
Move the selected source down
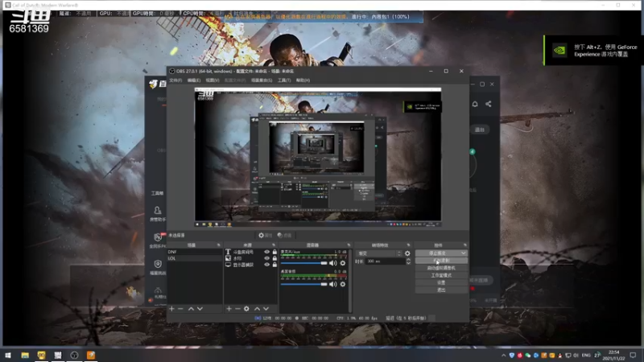coord(266,309)
